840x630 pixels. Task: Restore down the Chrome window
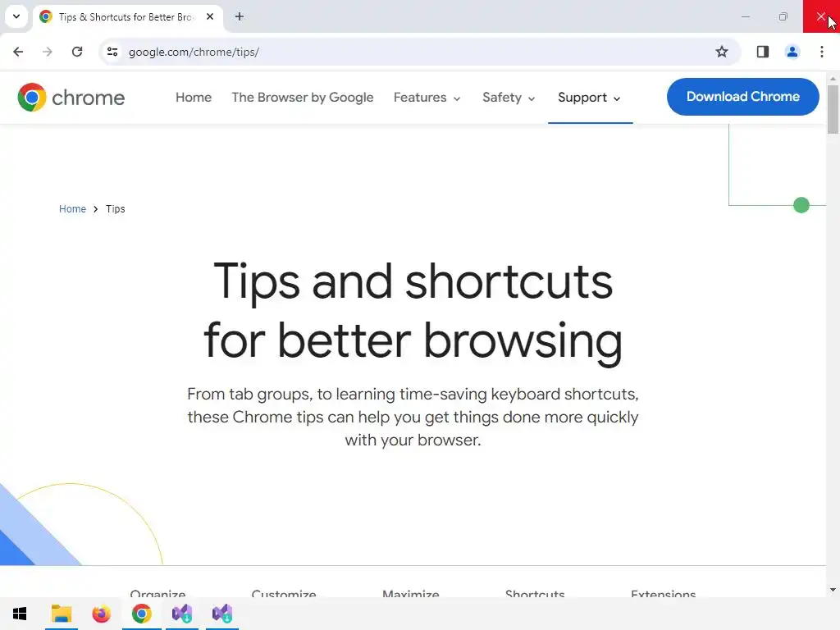pyautogui.click(x=783, y=16)
